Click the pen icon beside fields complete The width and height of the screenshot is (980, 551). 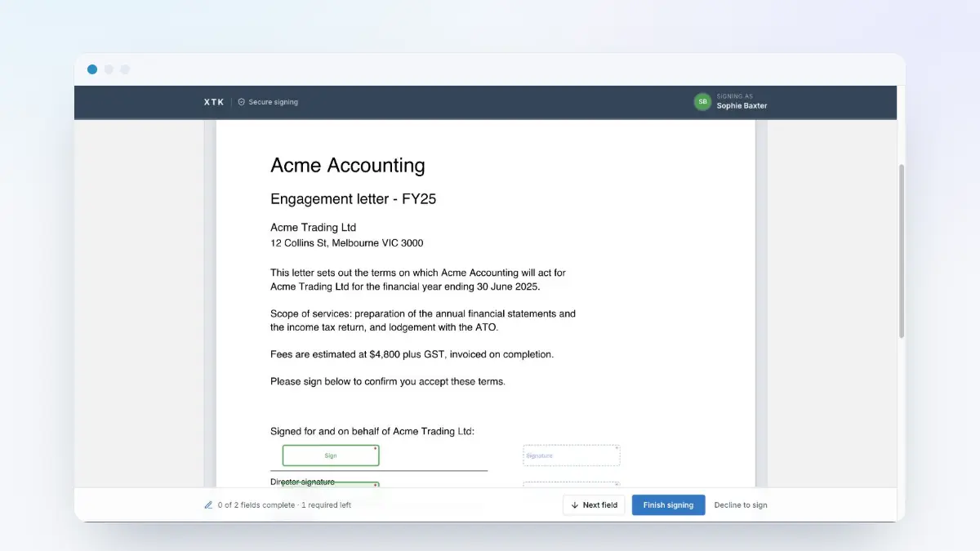[x=208, y=505]
